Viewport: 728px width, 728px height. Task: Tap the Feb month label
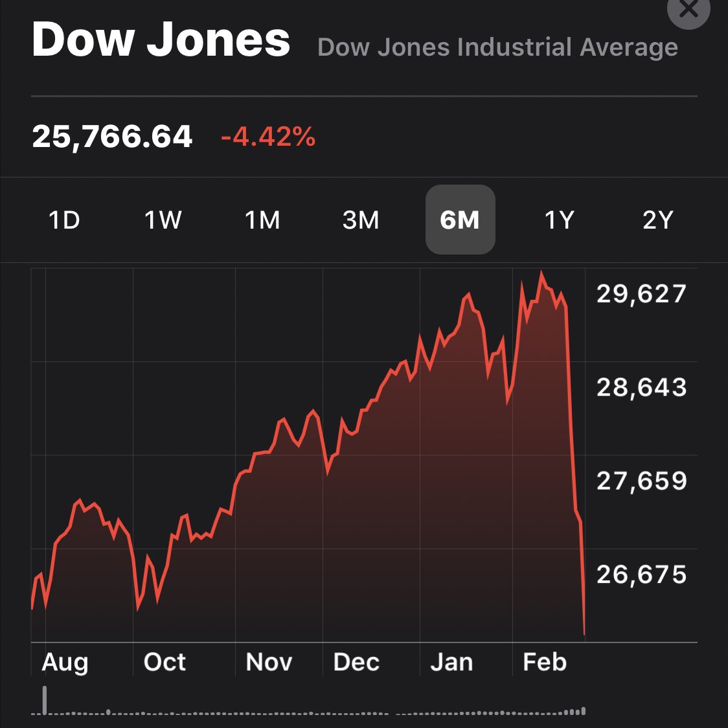(x=545, y=662)
